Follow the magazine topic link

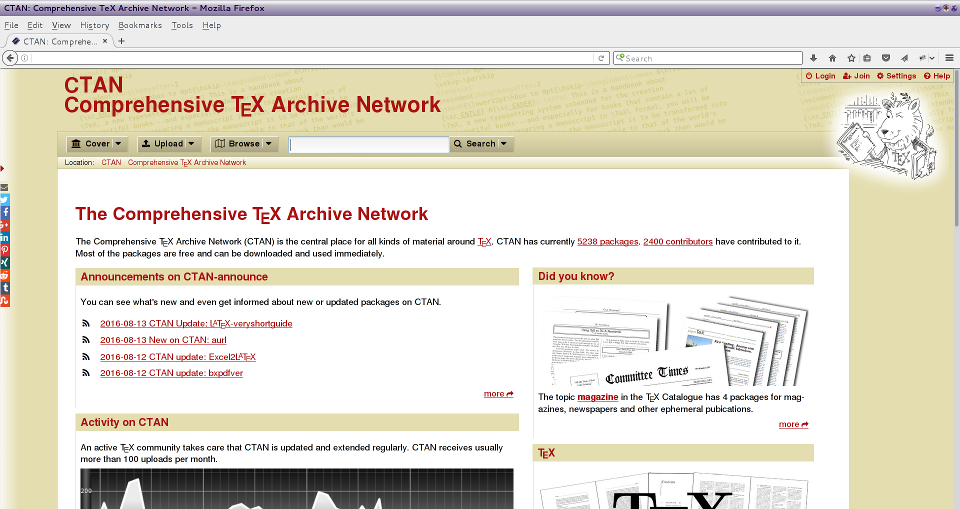point(598,397)
